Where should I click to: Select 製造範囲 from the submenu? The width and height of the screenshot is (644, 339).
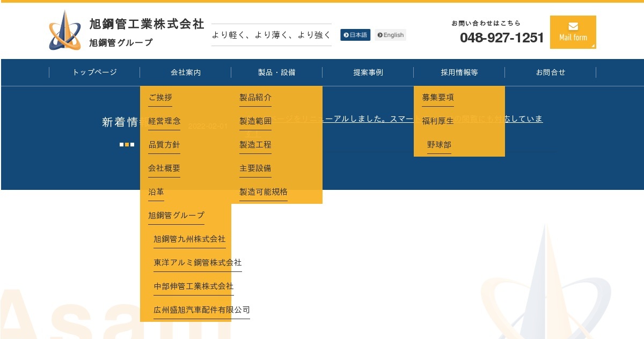click(255, 121)
